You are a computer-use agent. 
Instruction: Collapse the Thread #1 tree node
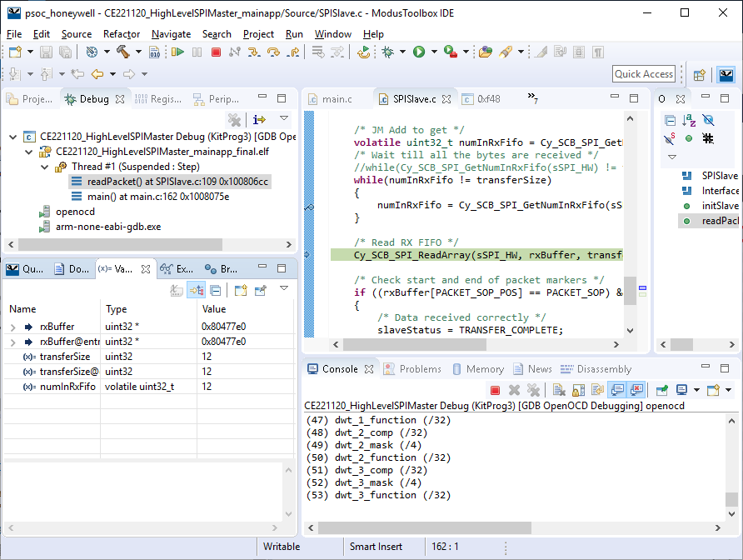pyautogui.click(x=44, y=167)
